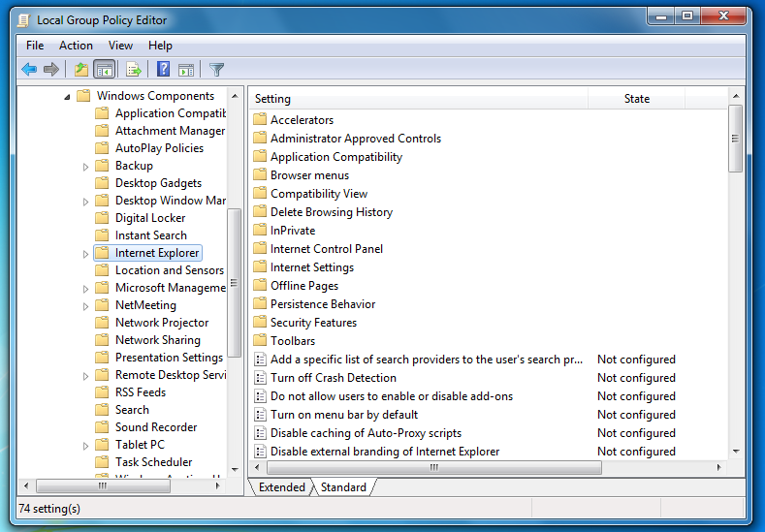Click the InPrivate folder icon
Image resolution: width=765 pixels, height=532 pixels.
pyautogui.click(x=260, y=230)
